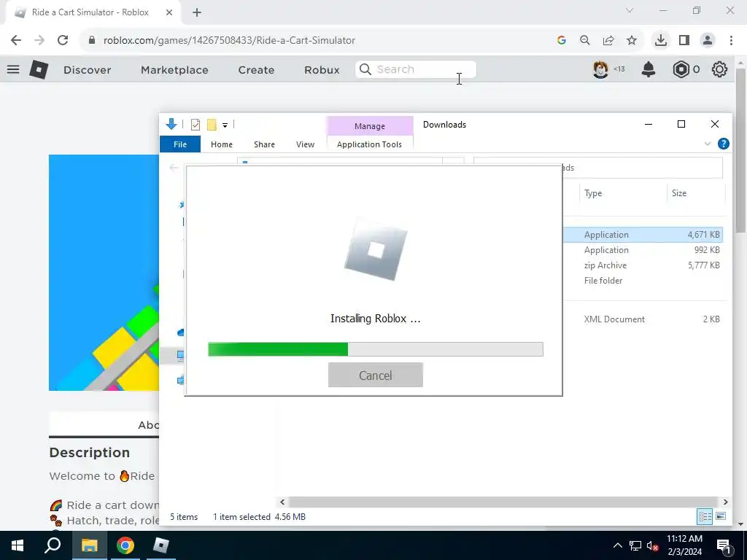Sort by the Type column header
The image size is (747, 560).
pyautogui.click(x=593, y=192)
